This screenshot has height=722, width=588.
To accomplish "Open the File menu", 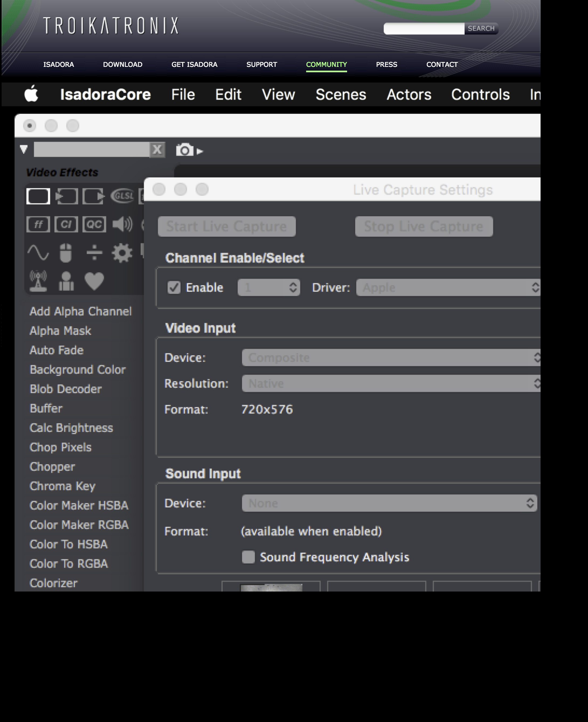I will click(x=183, y=95).
